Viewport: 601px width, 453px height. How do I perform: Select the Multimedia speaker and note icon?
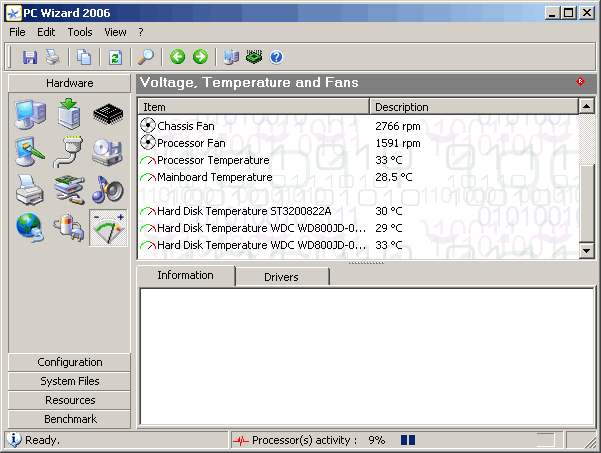108,190
